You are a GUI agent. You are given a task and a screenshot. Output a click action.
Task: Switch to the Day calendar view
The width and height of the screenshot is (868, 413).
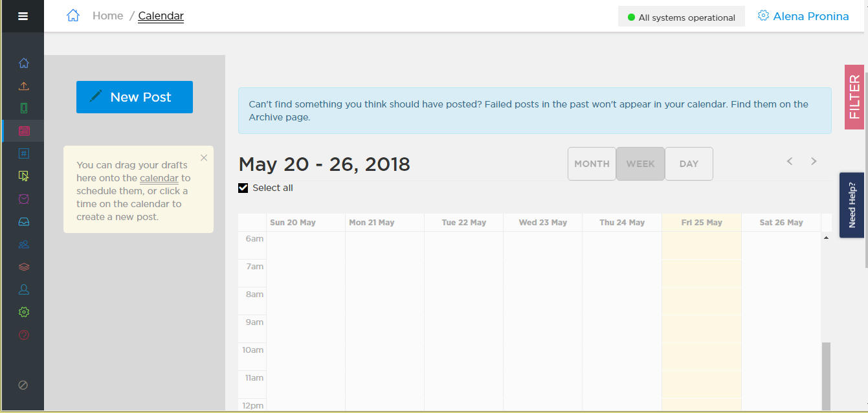pos(689,164)
